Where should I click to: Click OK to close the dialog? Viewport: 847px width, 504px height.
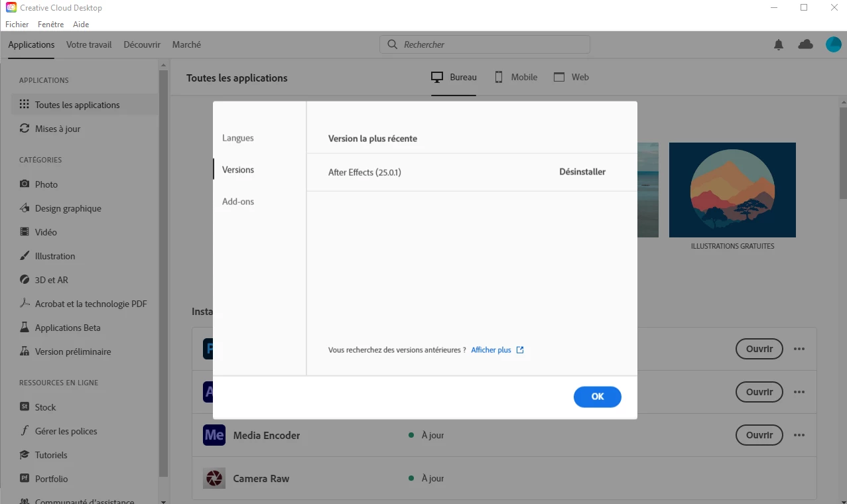[598, 397]
